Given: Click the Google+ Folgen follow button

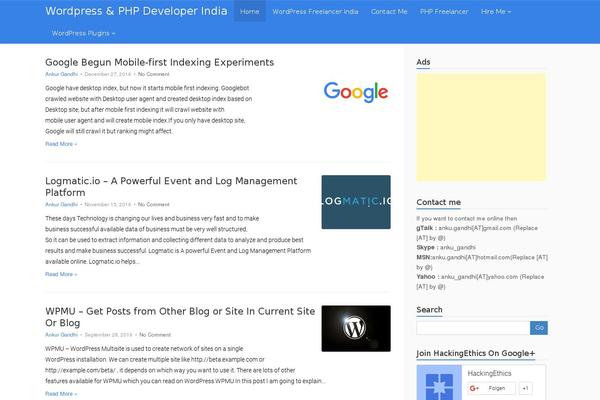Looking at the screenshot, I should click(x=491, y=388).
